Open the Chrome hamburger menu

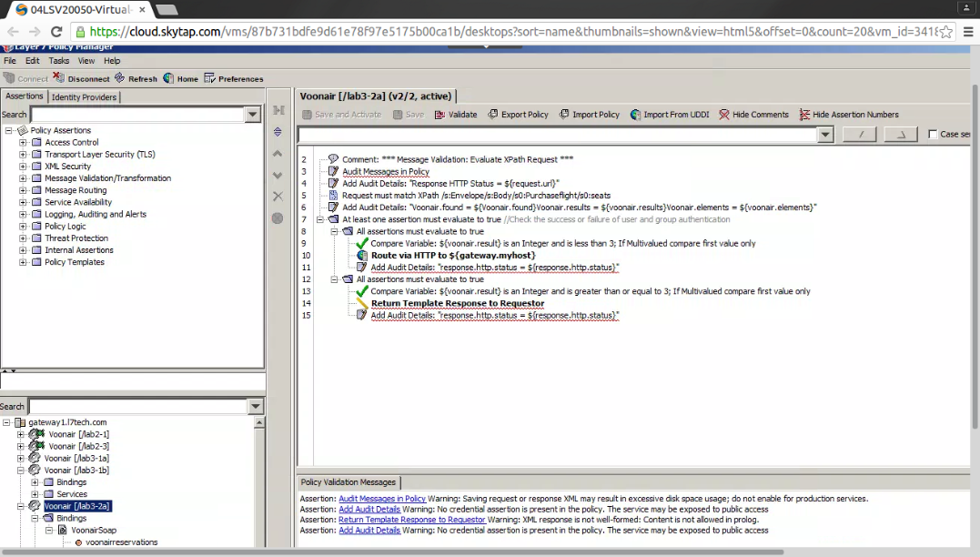click(968, 32)
